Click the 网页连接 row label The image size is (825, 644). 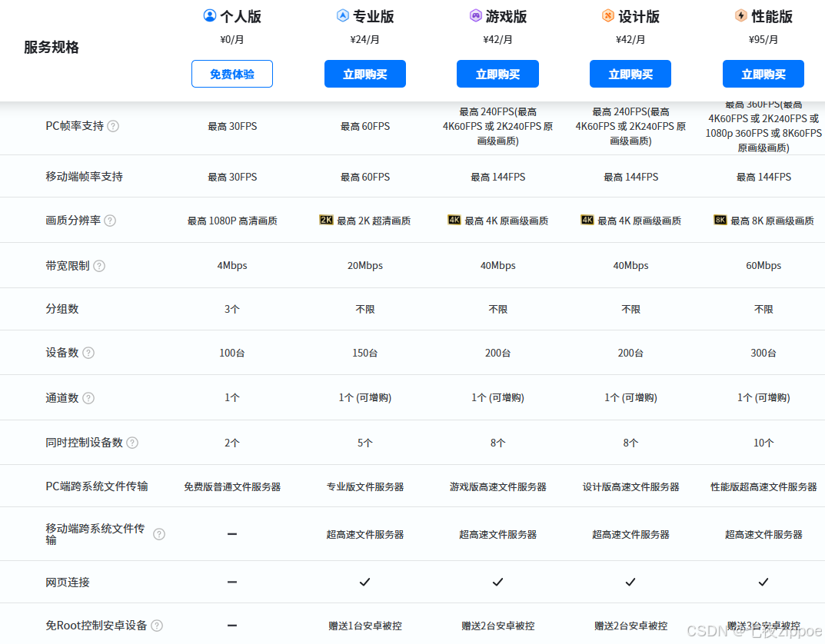tap(68, 583)
